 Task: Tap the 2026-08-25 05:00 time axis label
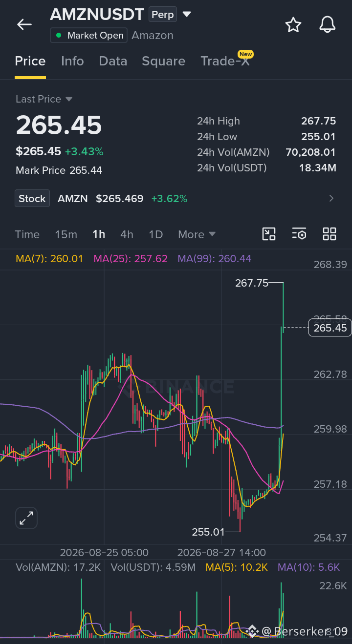(104, 553)
